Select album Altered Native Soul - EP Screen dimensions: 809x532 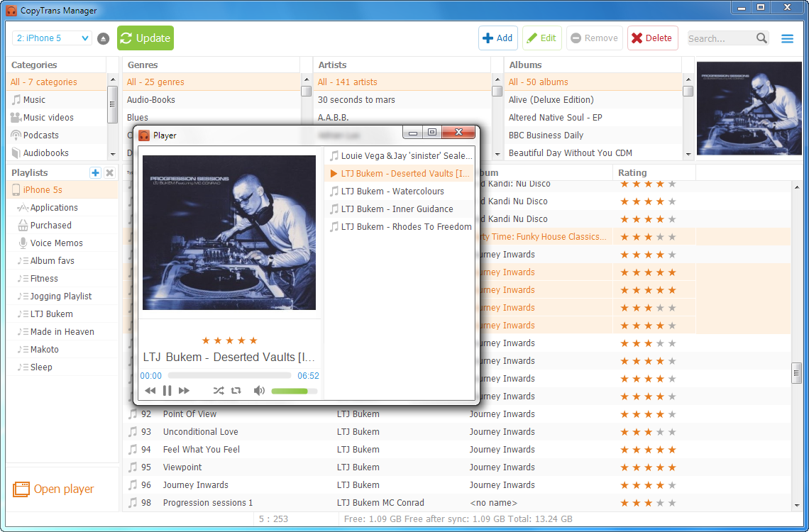tap(593, 118)
